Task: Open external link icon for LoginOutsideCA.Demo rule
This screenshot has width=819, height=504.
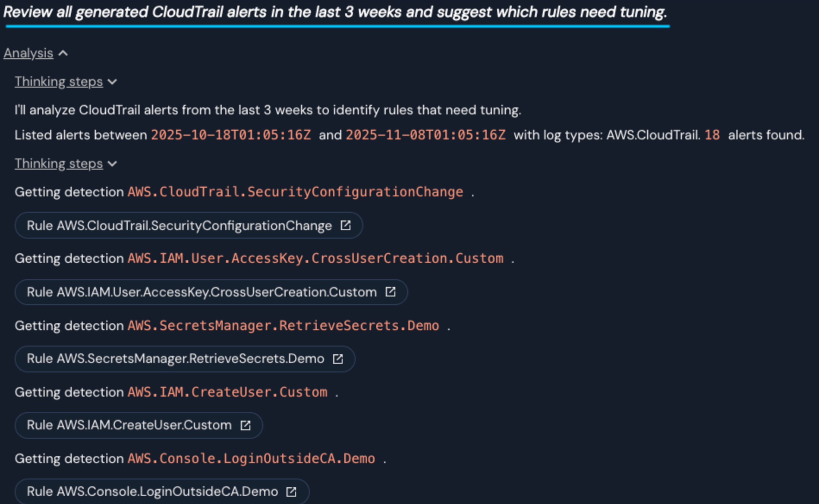Action: 292,491
